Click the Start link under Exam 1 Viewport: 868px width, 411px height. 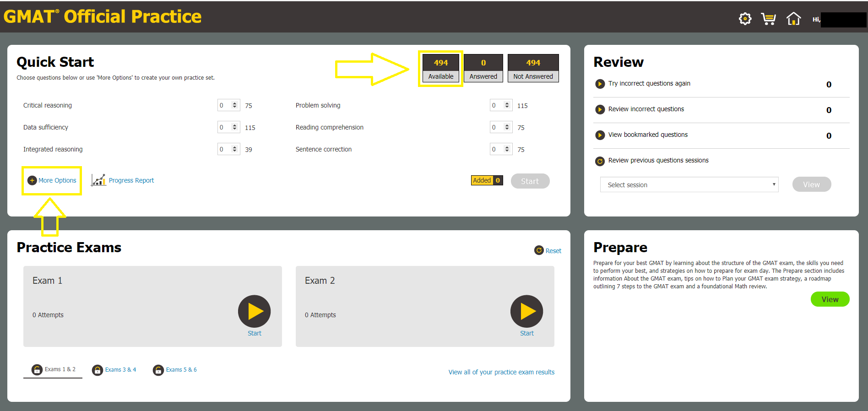pyautogui.click(x=254, y=333)
